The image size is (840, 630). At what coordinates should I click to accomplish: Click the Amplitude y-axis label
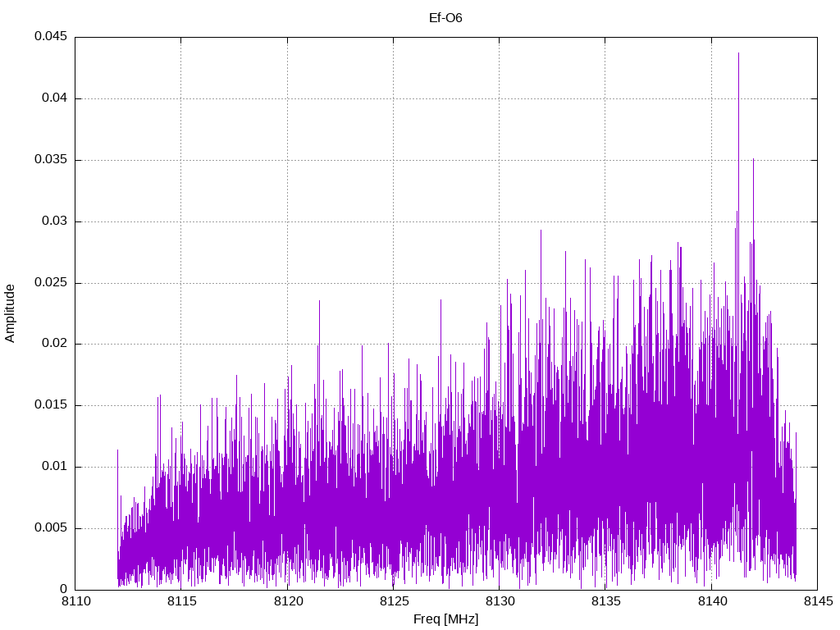pyautogui.click(x=10, y=313)
